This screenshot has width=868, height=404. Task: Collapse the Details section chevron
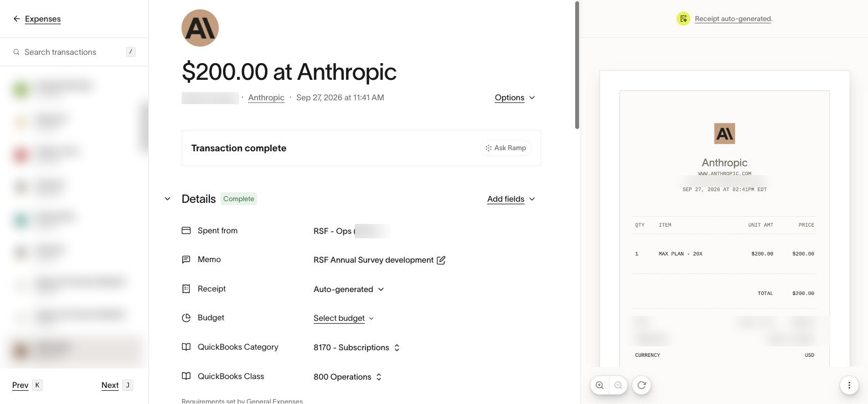[168, 199]
